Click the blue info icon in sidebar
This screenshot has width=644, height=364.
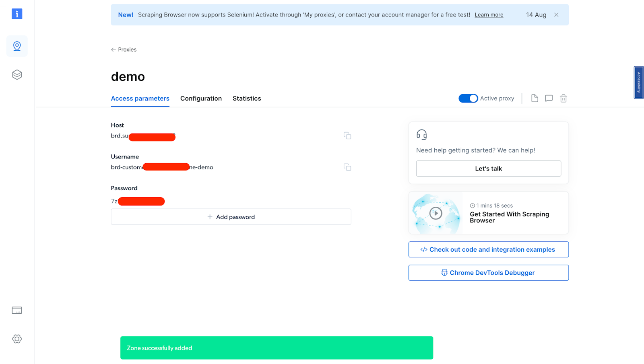tap(17, 14)
